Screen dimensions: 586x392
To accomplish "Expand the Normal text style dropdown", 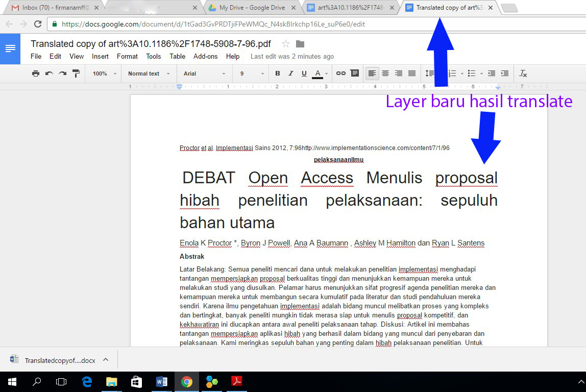I will pyautogui.click(x=149, y=73).
